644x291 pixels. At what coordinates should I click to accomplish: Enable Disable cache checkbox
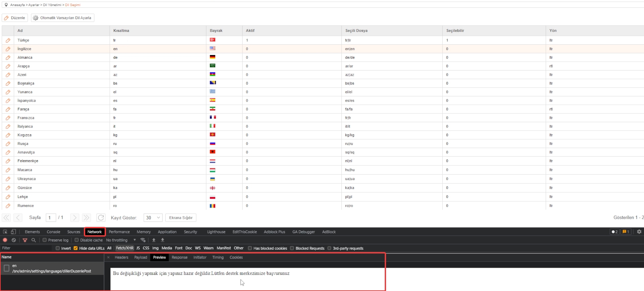click(76, 240)
